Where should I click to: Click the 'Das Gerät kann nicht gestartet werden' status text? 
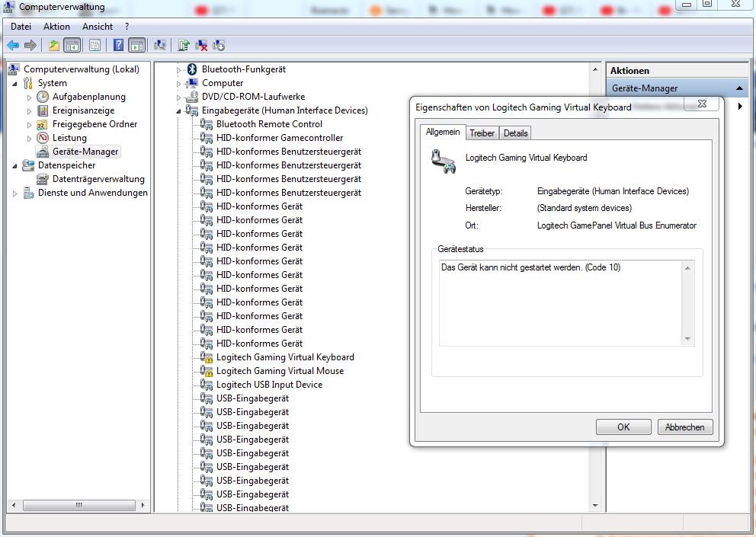(x=530, y=267)
